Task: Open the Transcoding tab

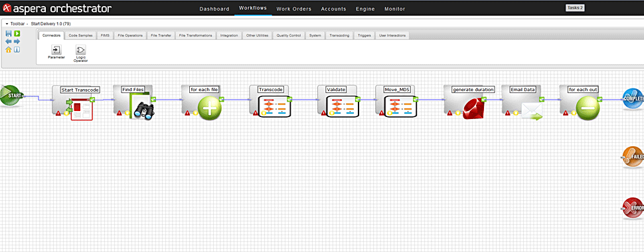Action: click(x=339, y=36)
